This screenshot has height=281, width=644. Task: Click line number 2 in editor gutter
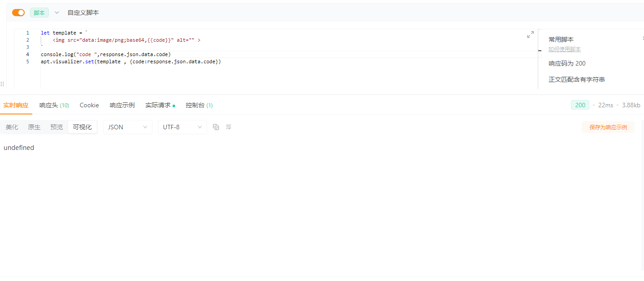28,40
